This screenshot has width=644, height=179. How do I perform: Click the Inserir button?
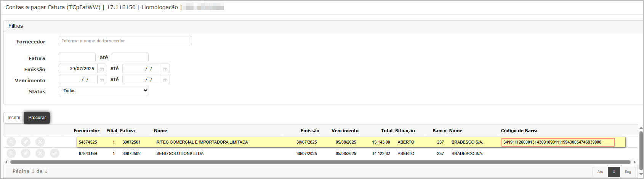[14, 118]
